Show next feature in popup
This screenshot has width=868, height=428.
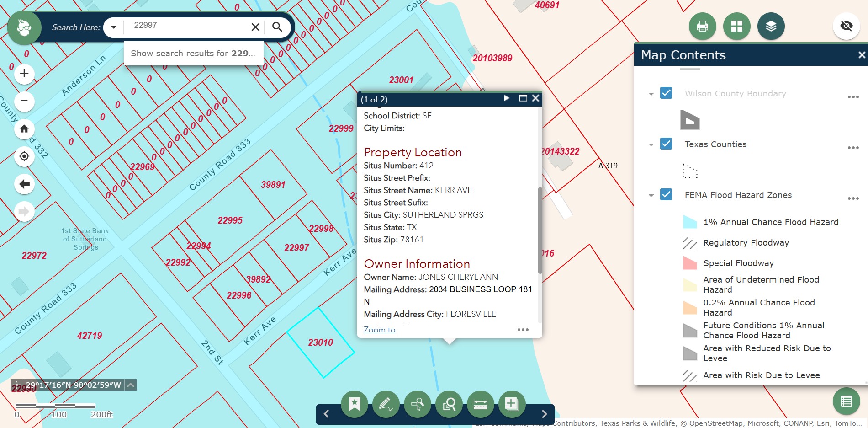506,98
